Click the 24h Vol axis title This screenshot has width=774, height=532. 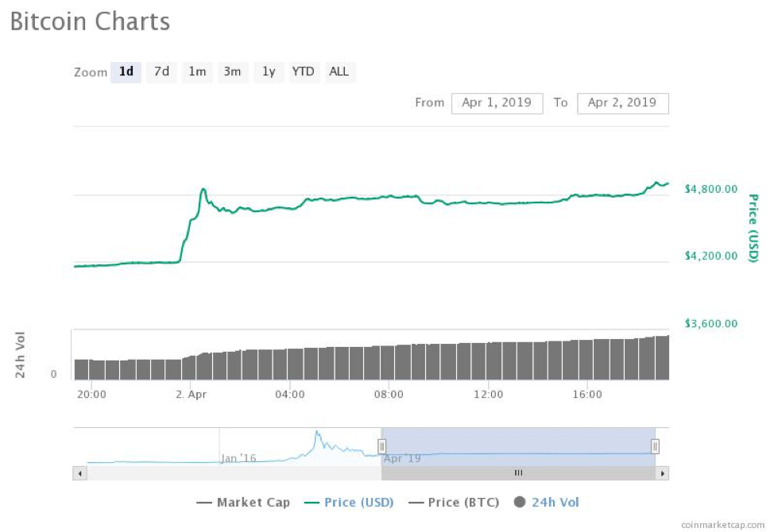(x=20, y=355)
